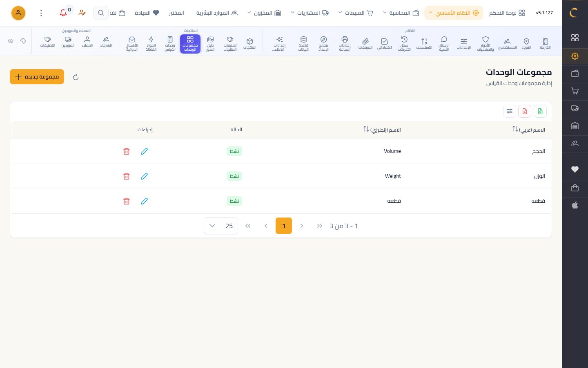Click the search box in header
This screenshot has height=368, width=588.
point(101,13)
